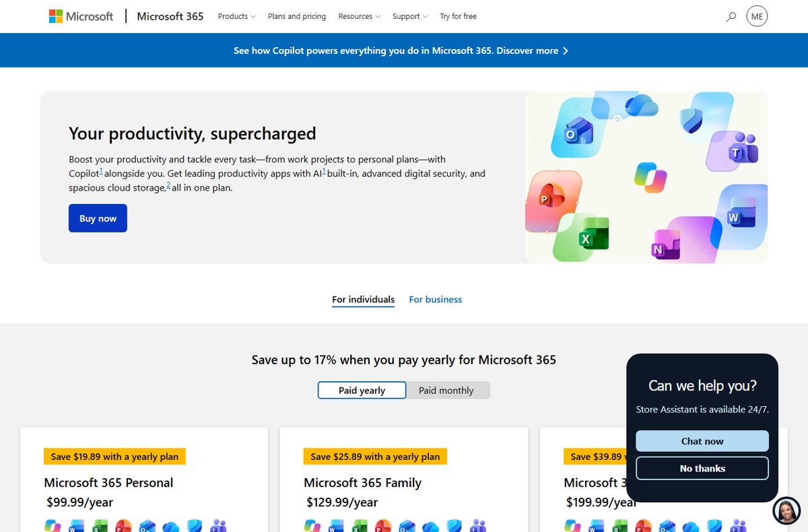This screenshot has height=532, width=808.
Task: Click the OneDrive icon under Microsoft 365 Personal
Action: tap(170, 527)
